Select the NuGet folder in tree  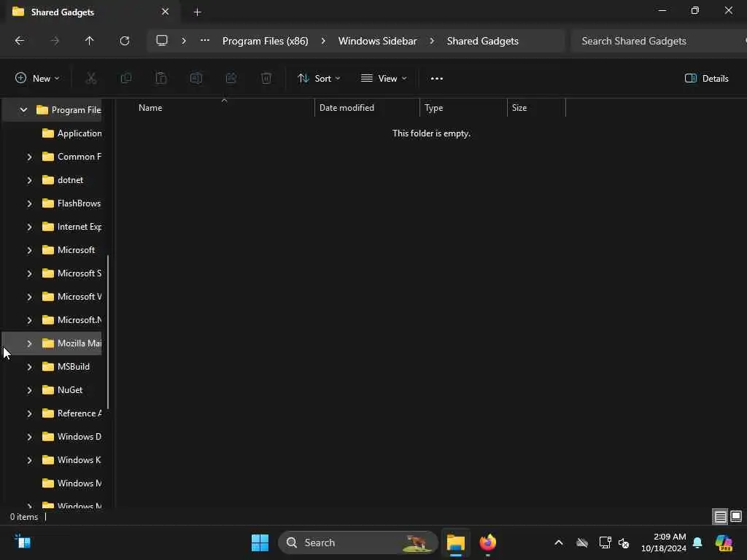(x=63, y=390)
